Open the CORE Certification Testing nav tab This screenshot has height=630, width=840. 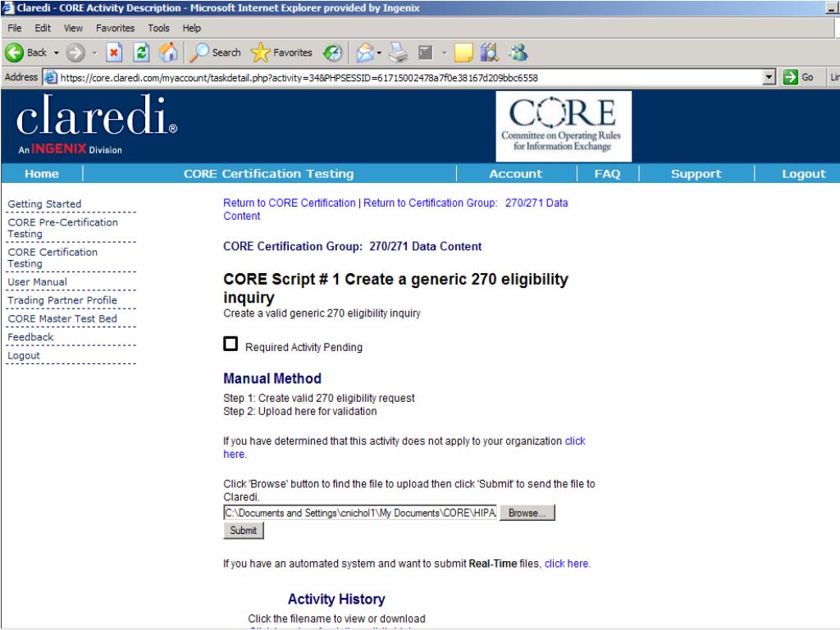click(x=269, y=174)
